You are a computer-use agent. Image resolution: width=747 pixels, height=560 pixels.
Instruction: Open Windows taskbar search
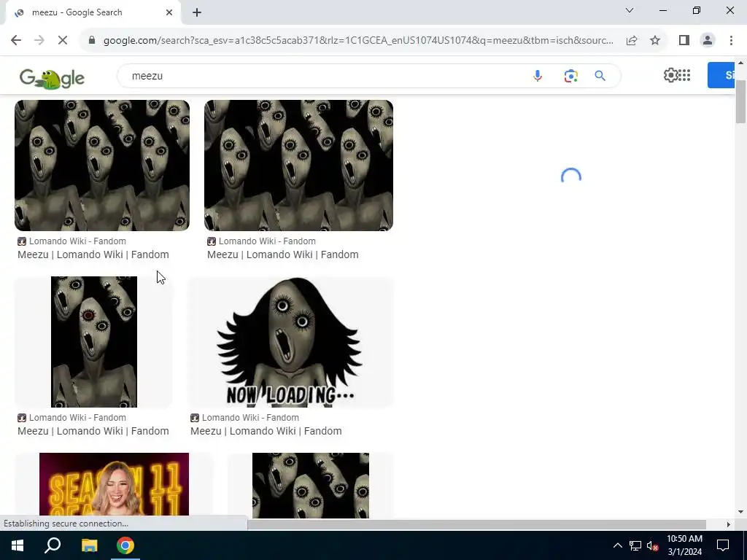point(53,545)
